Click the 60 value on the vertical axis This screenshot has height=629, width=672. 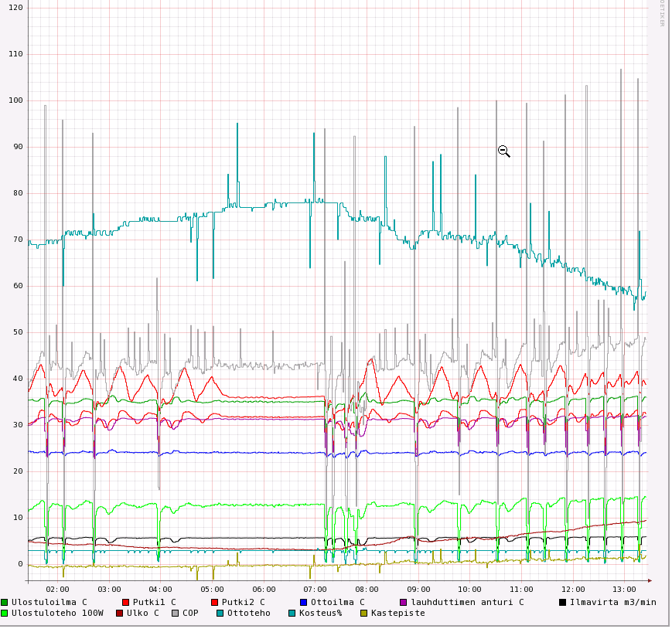pyautogui.click(x=18, y=286)
